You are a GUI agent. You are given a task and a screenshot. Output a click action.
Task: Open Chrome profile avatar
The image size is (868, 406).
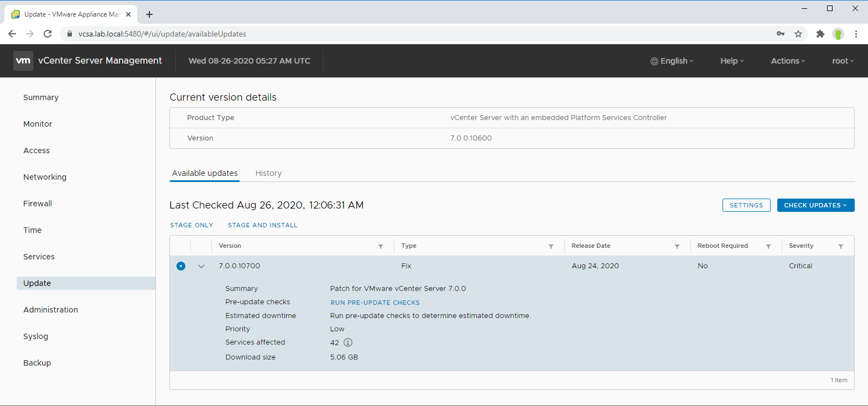(x=838, y=34)
